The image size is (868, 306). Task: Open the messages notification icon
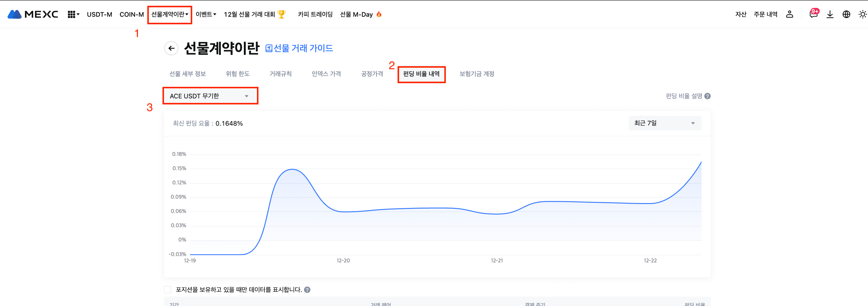click(813, 14)
